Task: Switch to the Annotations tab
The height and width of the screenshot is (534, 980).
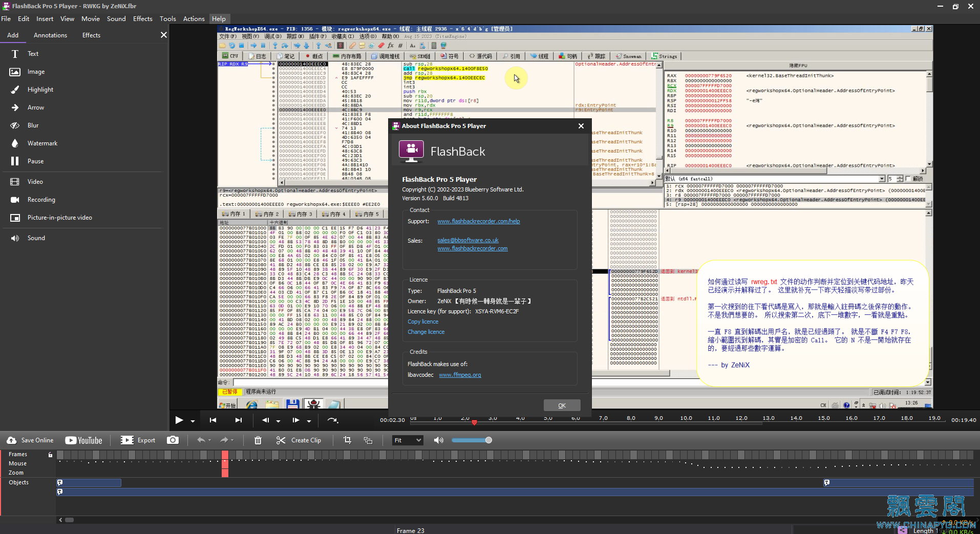Action: click(x=50, y=35)
